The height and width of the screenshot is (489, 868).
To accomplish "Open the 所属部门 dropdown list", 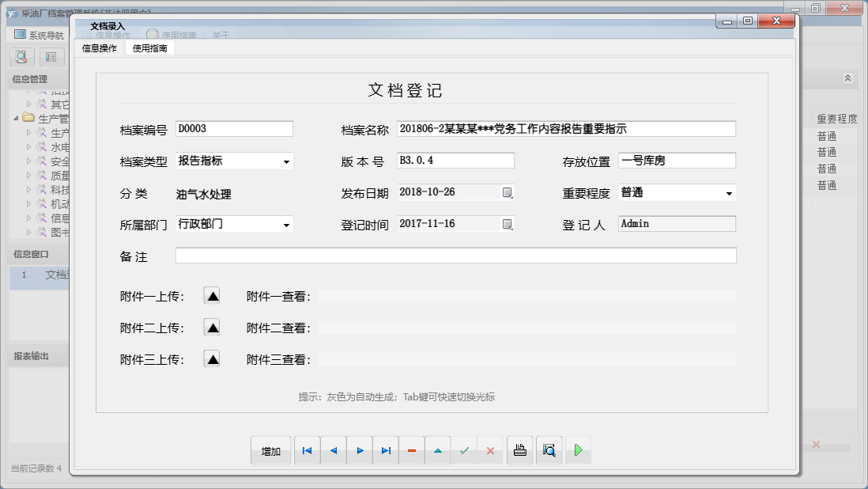I will [285, 224].
